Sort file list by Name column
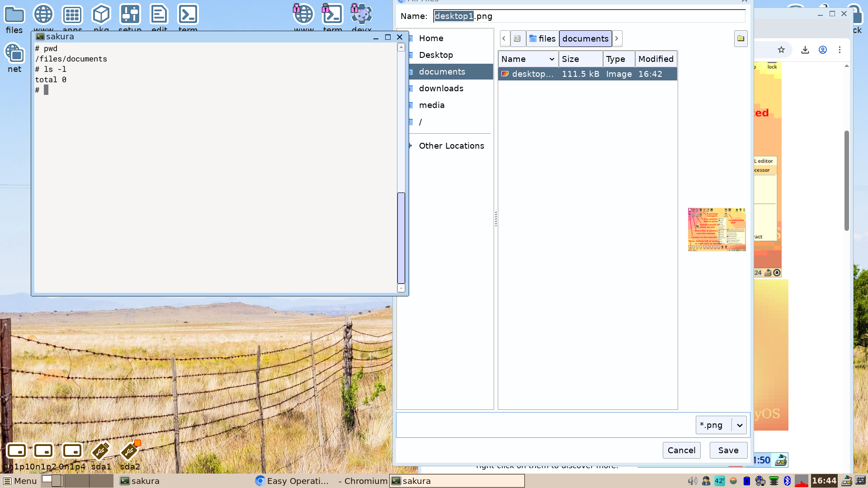The height and width of the screenshot is (488, 868). (528, 59)
